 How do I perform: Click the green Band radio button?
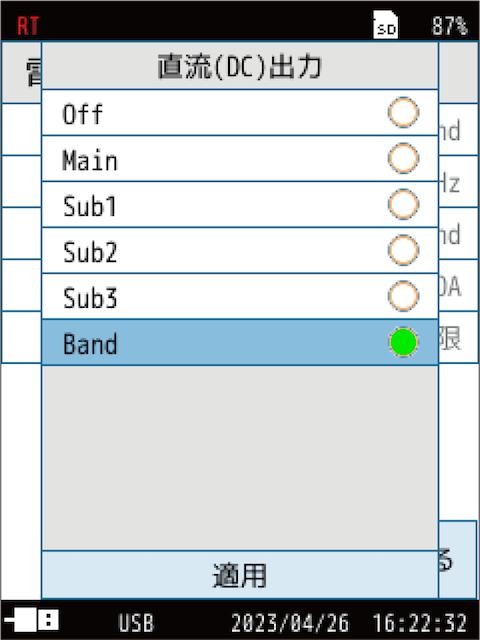[x=403, y=342]
